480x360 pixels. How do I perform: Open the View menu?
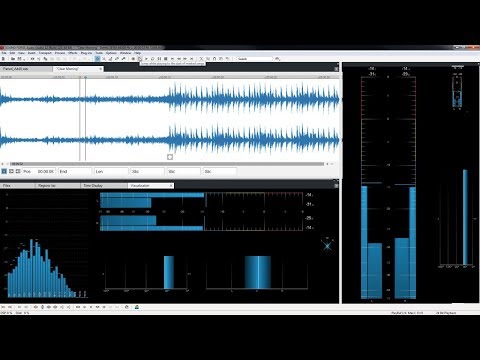pos(21,53)
